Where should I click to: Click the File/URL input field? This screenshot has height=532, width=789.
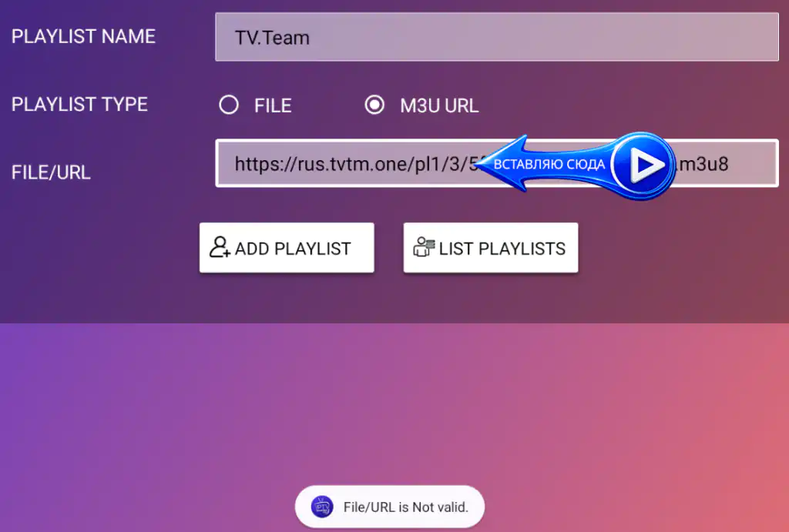click(x=497, y=163)
